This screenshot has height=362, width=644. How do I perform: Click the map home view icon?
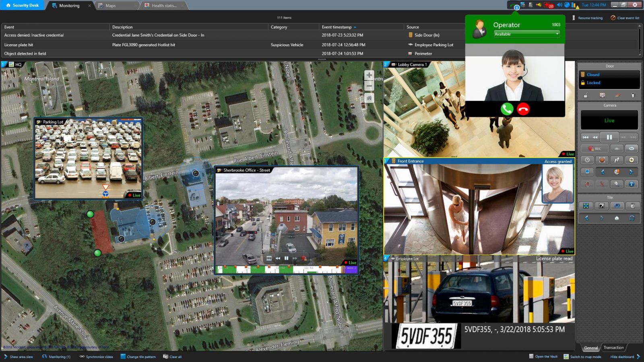(x=369, y=98)
